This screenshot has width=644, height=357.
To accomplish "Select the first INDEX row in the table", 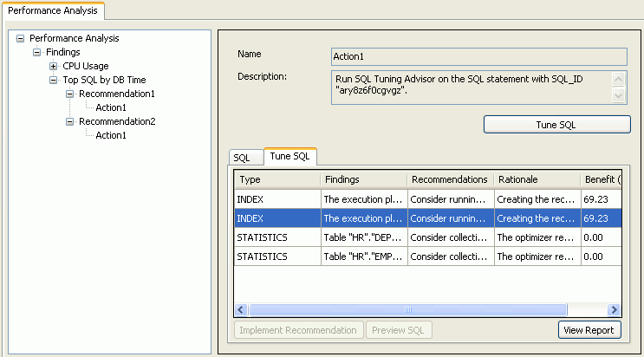I will (428, 199).
